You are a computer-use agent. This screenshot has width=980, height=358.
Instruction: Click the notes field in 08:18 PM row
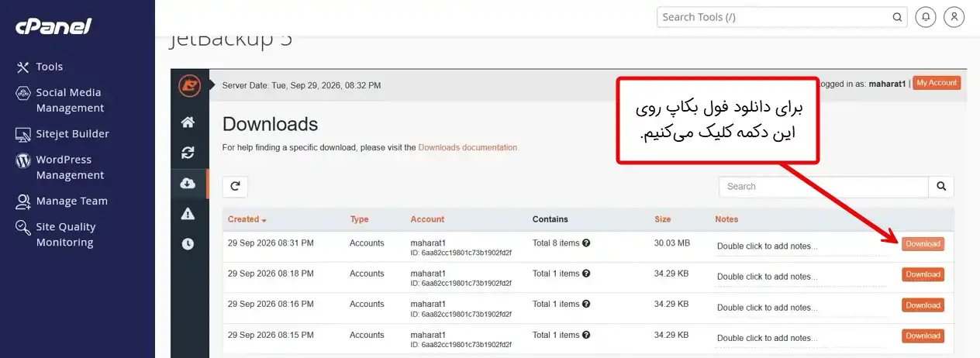click(x=802, y=277)
